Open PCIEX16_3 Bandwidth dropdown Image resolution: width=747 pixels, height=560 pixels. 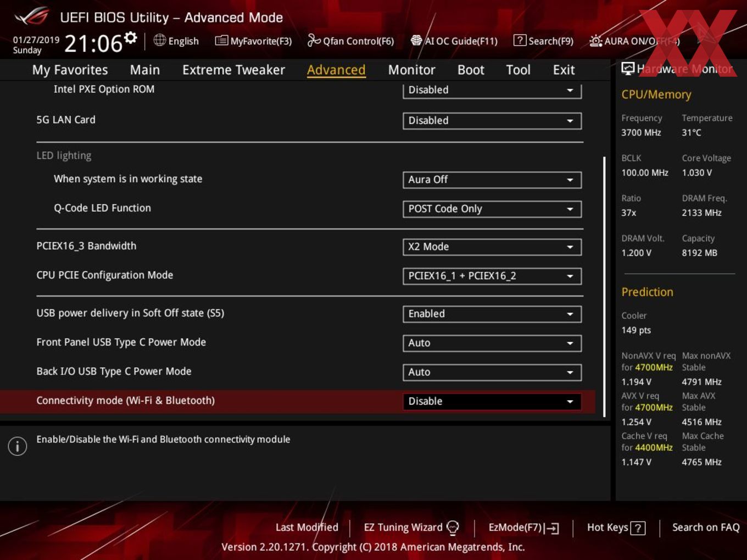coord(492,247)
